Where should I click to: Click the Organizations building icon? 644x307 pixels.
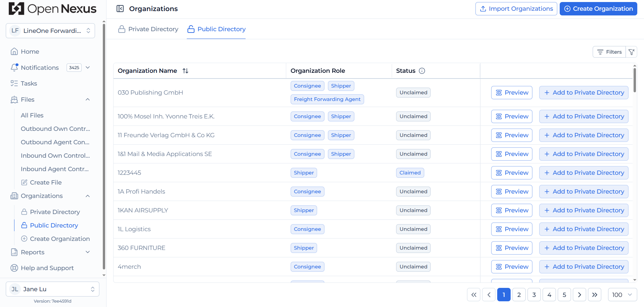coord(14,196)
